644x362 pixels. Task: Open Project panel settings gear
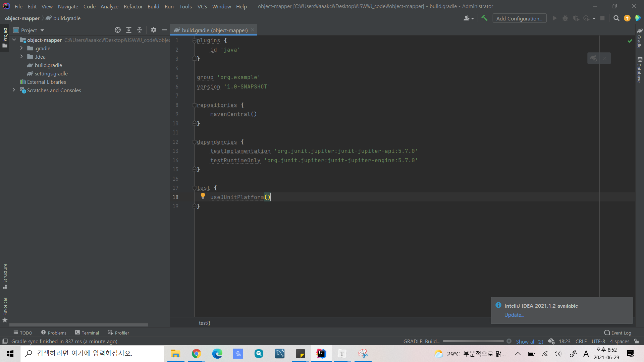154,30
